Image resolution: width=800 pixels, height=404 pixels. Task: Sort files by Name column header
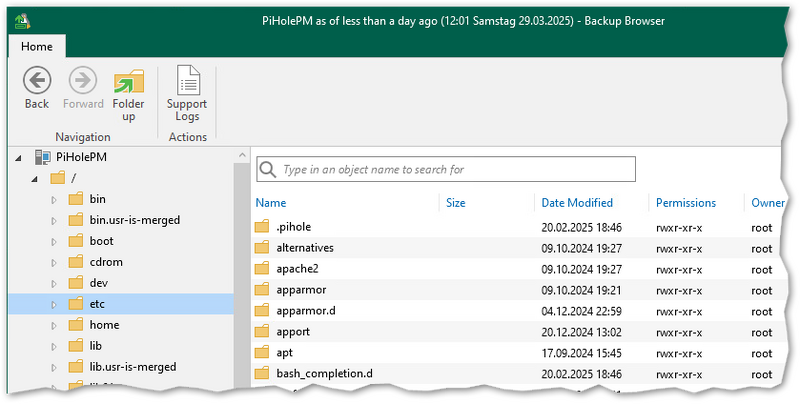[x=271, y=203]
